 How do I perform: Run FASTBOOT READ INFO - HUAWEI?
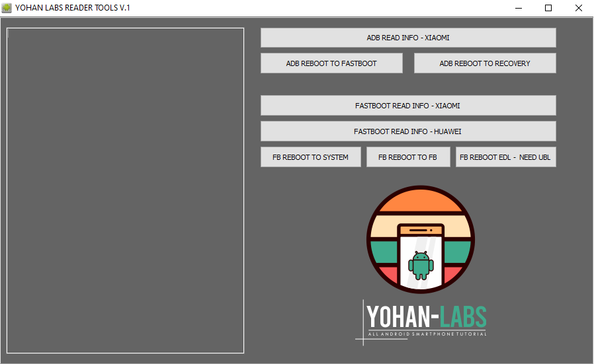point(408,131)
